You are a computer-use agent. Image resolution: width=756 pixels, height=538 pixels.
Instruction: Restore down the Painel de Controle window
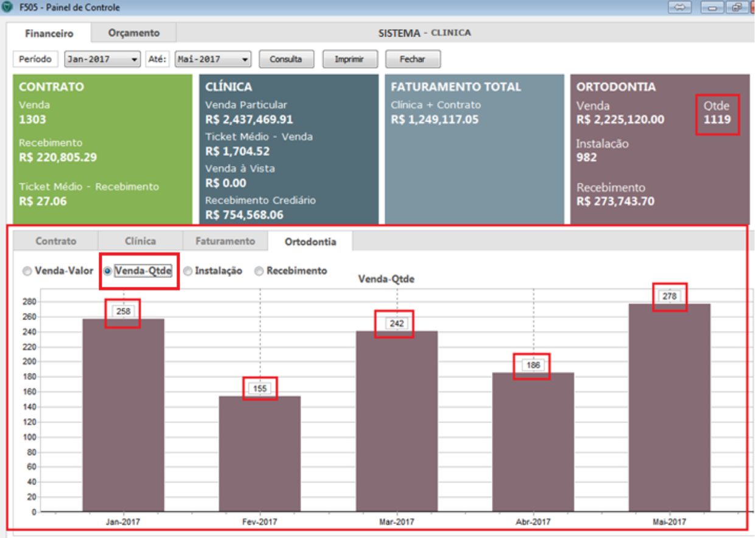pos(737,8)
